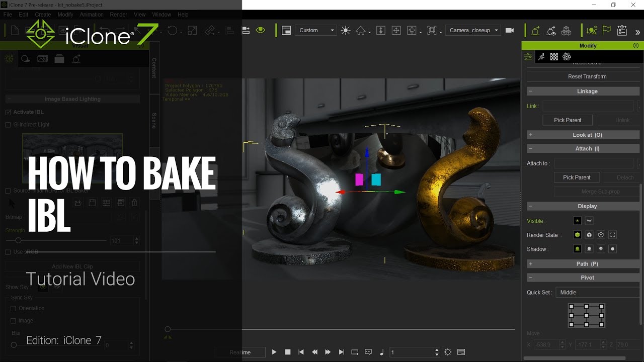
Task: Collapse the Attach (I) section
Action: (x=531, y=148)
